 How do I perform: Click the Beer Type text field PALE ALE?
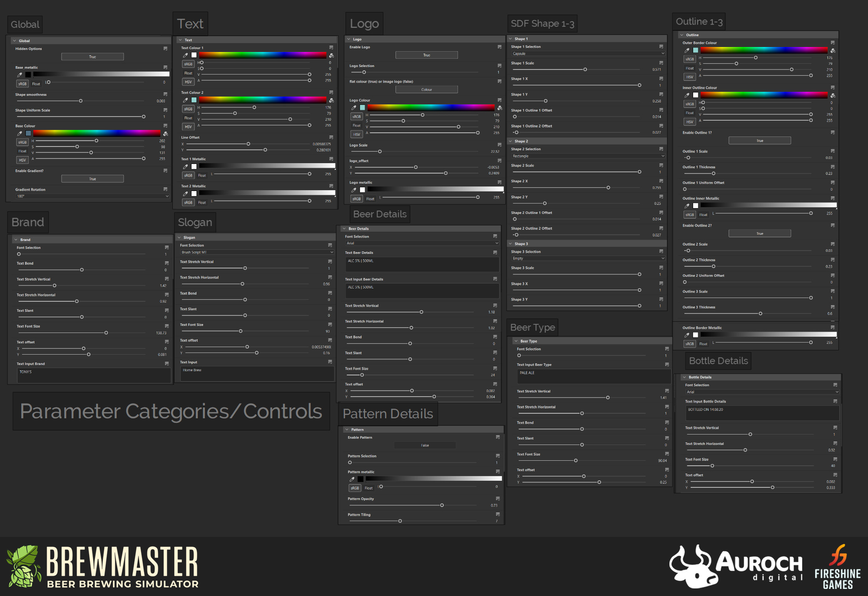point(594,377)
